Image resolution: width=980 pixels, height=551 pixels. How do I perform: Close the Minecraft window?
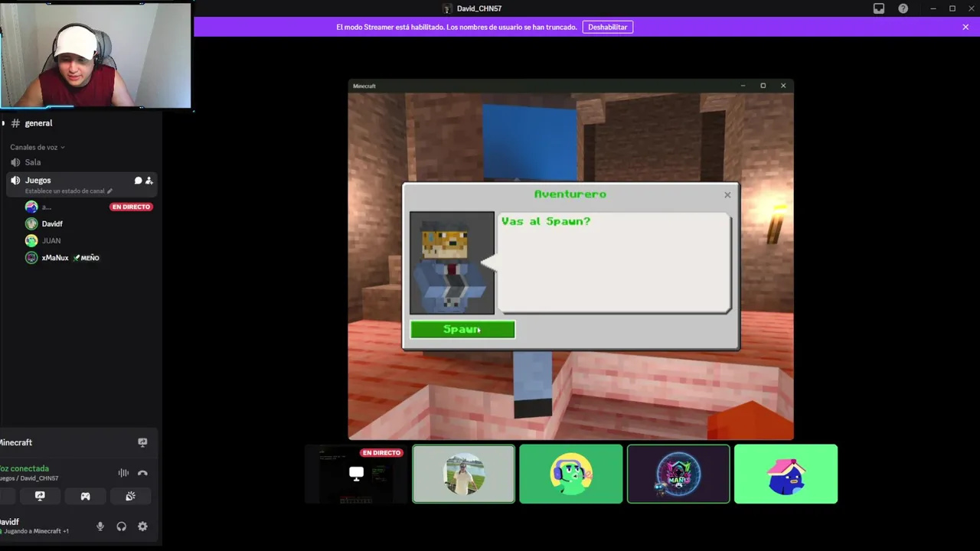click(782, 86)
